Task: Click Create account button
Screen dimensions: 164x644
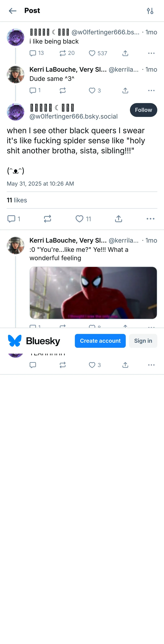Action: point(100,341)
